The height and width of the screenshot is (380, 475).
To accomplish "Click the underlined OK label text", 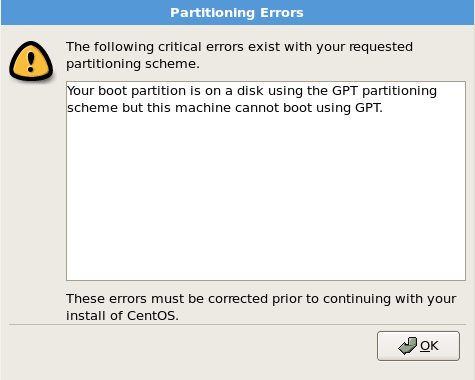I will click(x=429, y=346).
